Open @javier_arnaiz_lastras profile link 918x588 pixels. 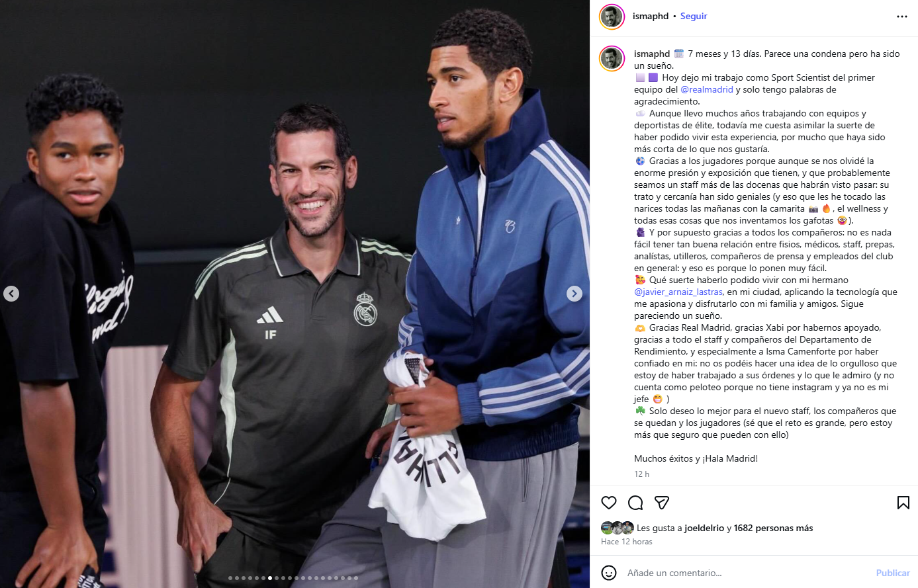point(679,292)
